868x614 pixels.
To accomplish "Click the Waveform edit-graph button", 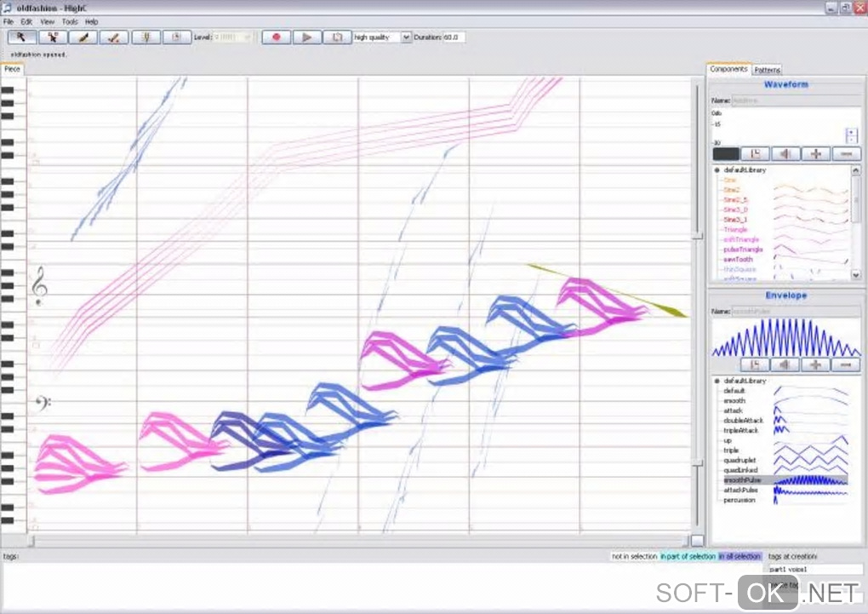I will point(756,154).
